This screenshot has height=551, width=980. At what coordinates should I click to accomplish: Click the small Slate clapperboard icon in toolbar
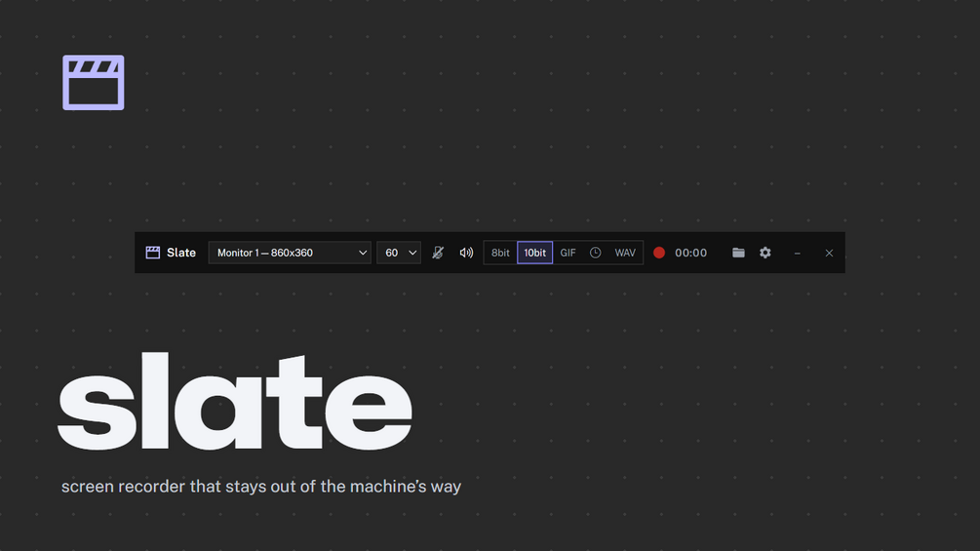tap(152, 253)
